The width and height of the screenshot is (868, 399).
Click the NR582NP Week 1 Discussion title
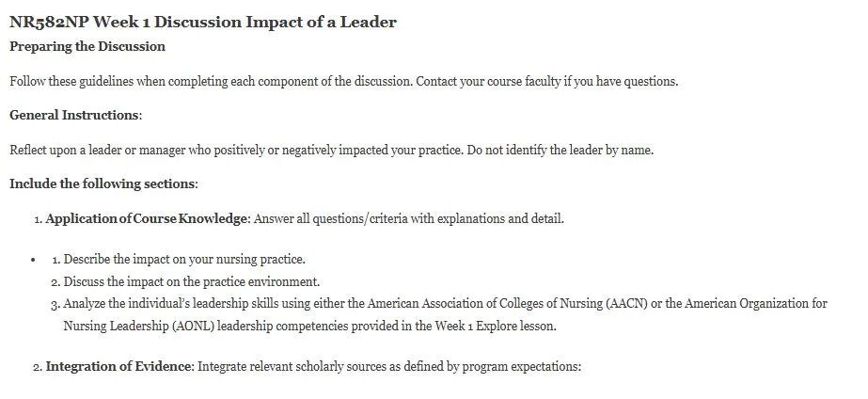pos(203,23)
